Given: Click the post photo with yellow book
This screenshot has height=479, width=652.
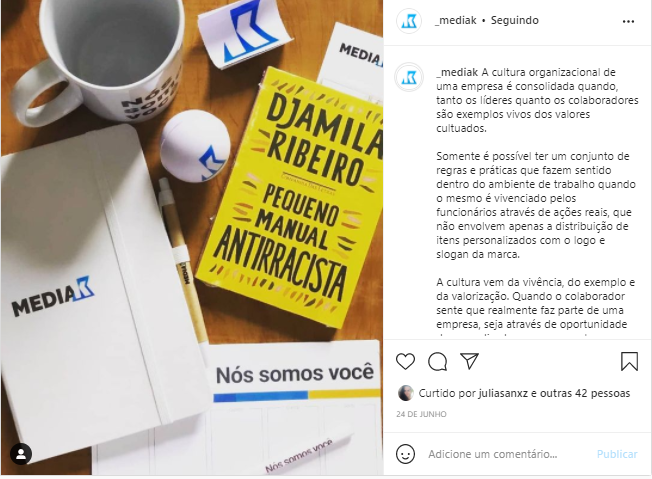Looking at the screenshot, I should click(192, 237).
